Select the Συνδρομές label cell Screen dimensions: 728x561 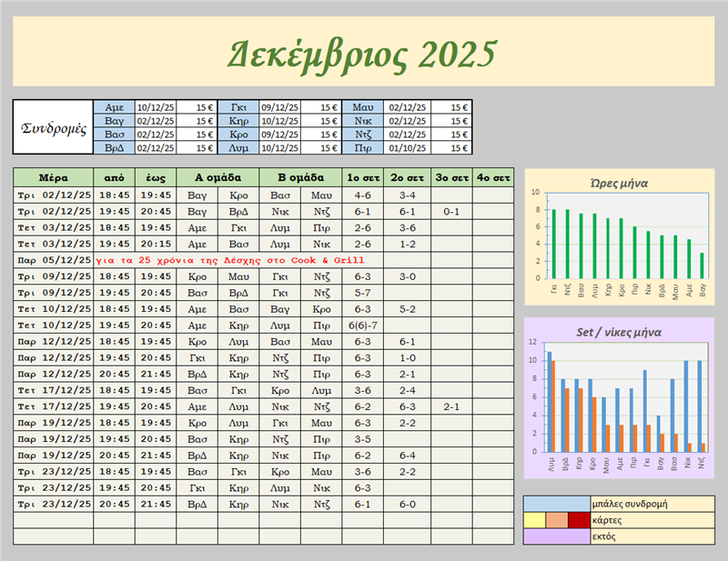pyautogui.click(x=53, y=127)
